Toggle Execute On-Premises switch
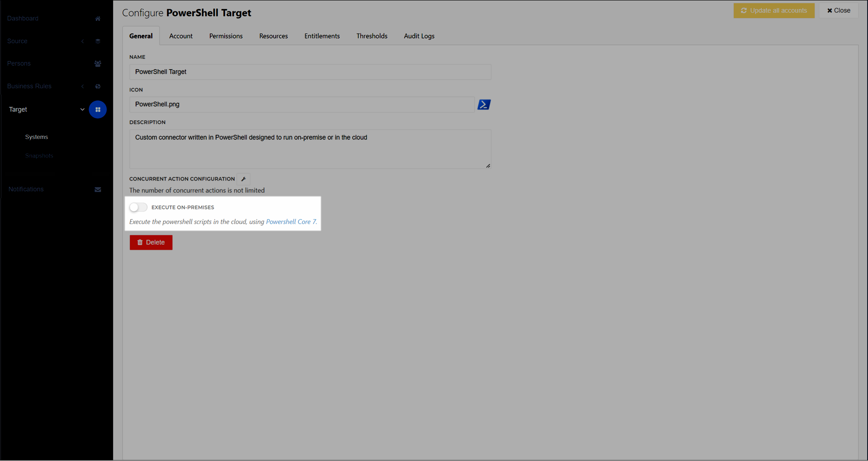This screenshot has height=461, width=868. (x=138, y=207)
